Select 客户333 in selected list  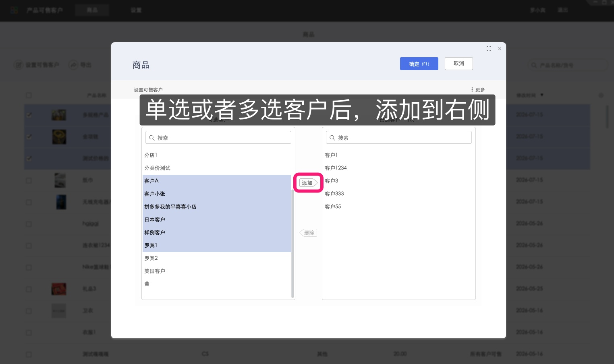tap(399, 194)
